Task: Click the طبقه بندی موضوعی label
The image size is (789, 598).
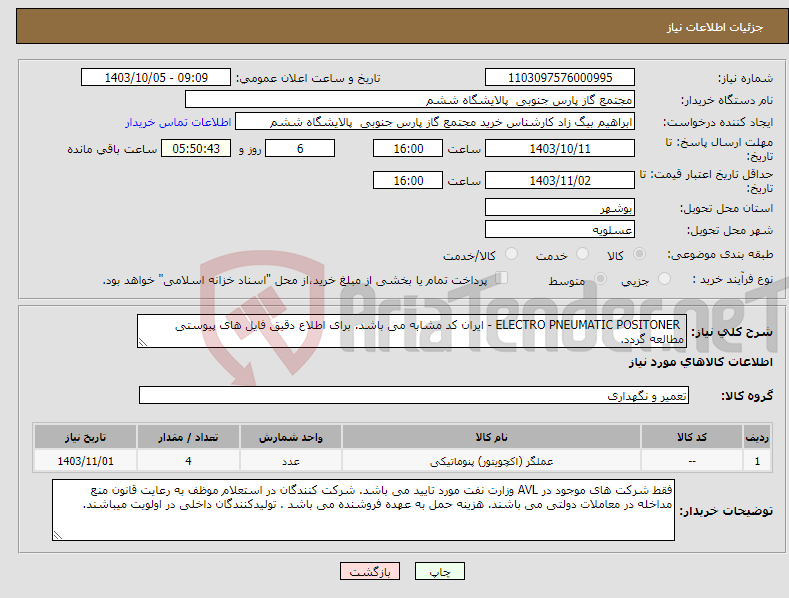Action: click(720, 254)
